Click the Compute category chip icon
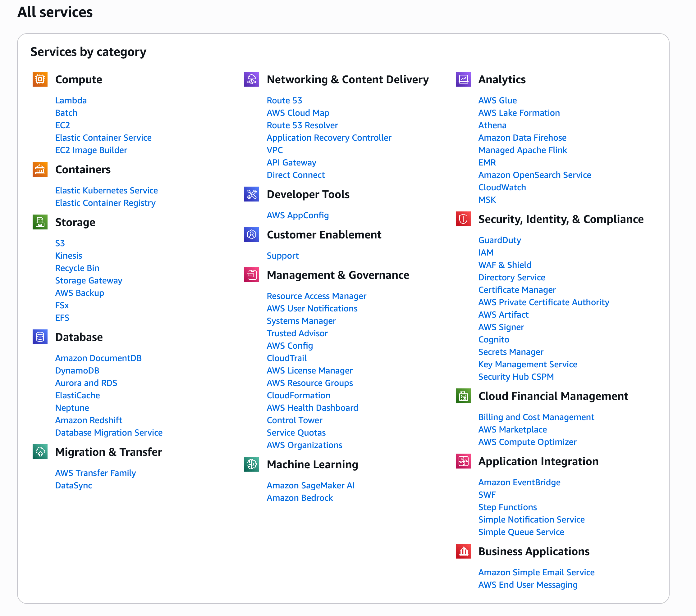This screenshot has width=696, height=616. tap(40, 79)
